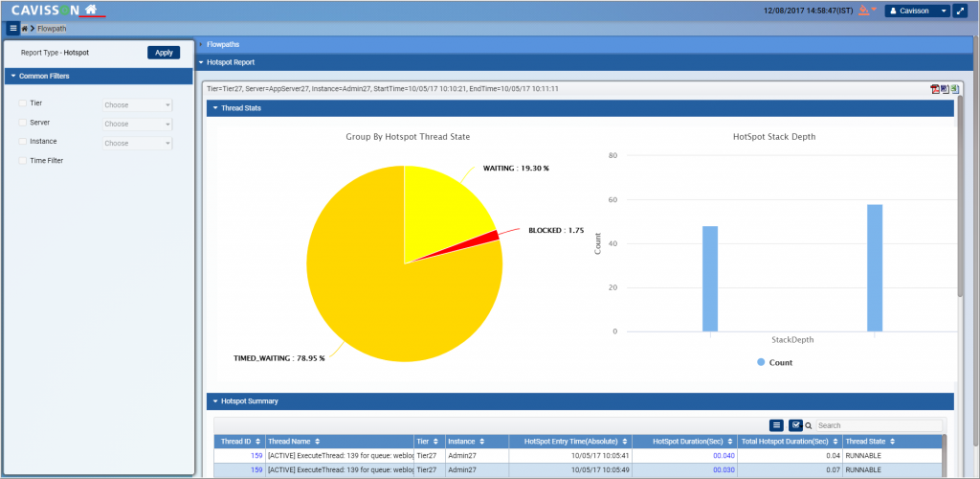Open the Tier Choose dropdown
Screen dimensions: 980x479
coord(137,105)
